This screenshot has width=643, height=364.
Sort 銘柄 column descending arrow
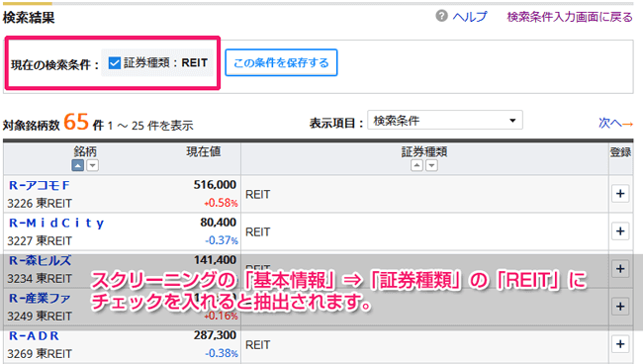click(x=93, y=165)
